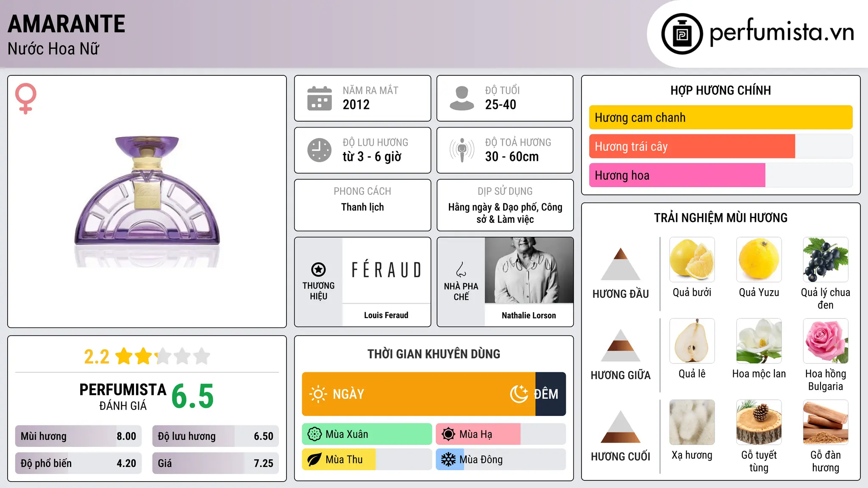
Task: Click the pink Hương hoa bar
Action: click(677, 175)
